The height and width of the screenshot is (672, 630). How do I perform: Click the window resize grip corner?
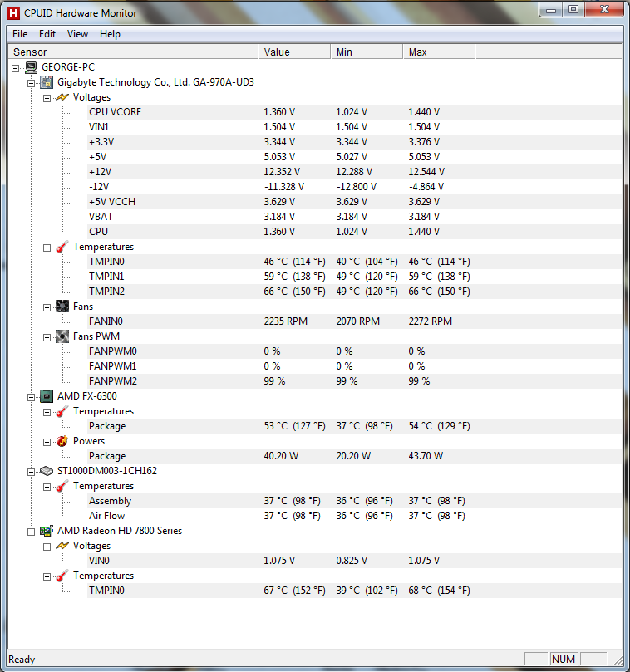[x=618, y=660]
